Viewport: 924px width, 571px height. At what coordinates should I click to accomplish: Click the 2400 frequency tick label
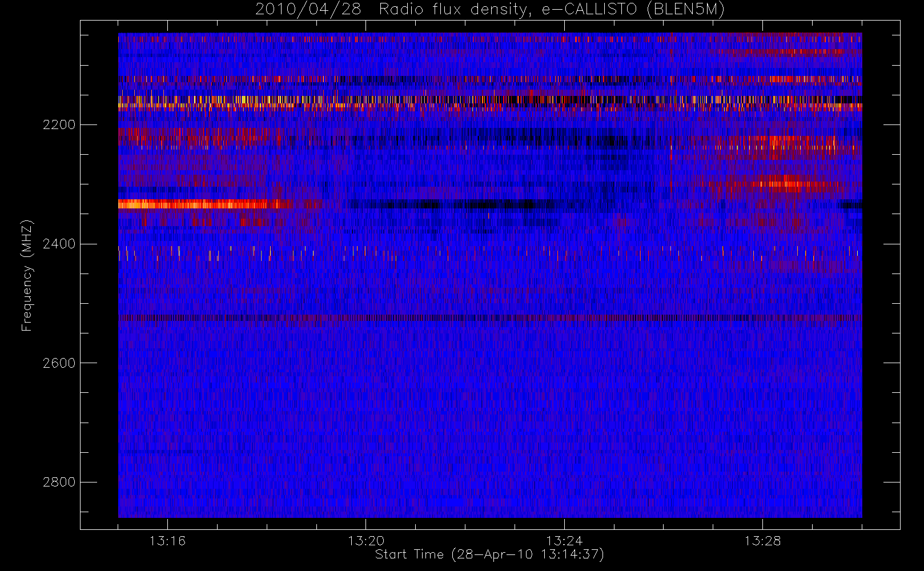pos(59,244)
